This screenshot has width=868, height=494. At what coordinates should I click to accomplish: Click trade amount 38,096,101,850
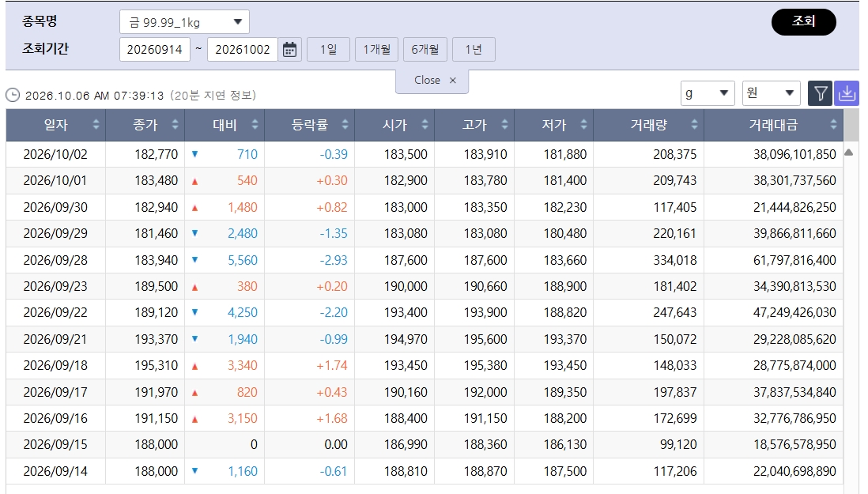tap(794, 154)
